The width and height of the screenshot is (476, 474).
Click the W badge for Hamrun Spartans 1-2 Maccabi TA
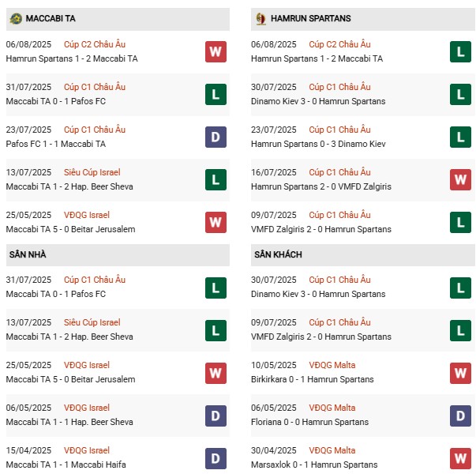coord(216,52)
